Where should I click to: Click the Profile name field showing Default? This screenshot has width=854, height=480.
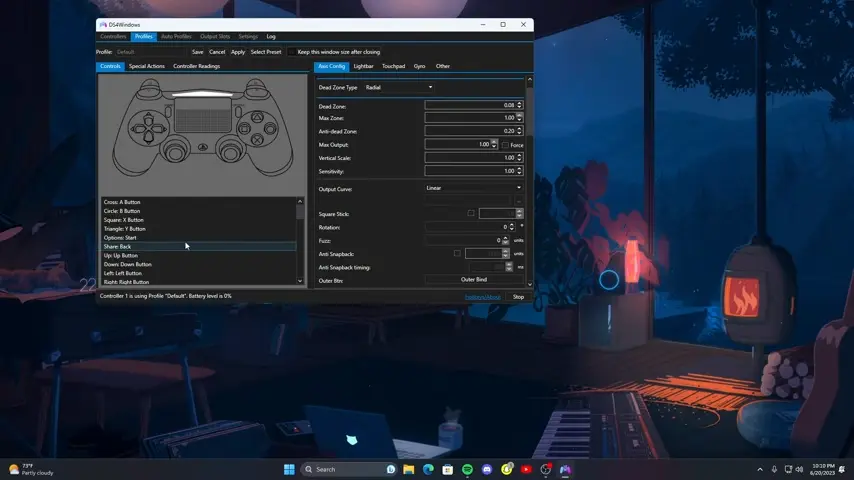(x=149, y=52)
